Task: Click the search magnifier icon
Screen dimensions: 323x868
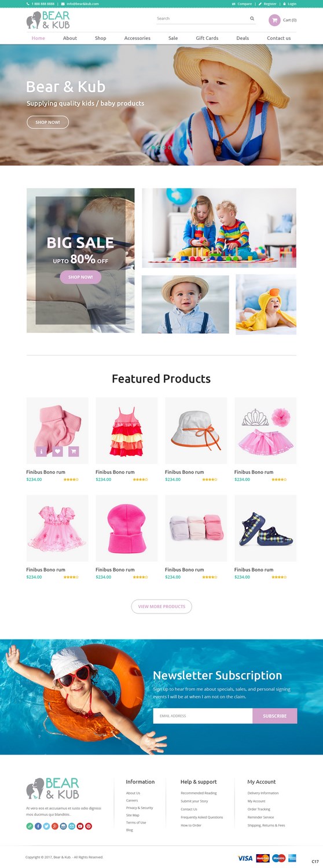Action: click(252, 19)
